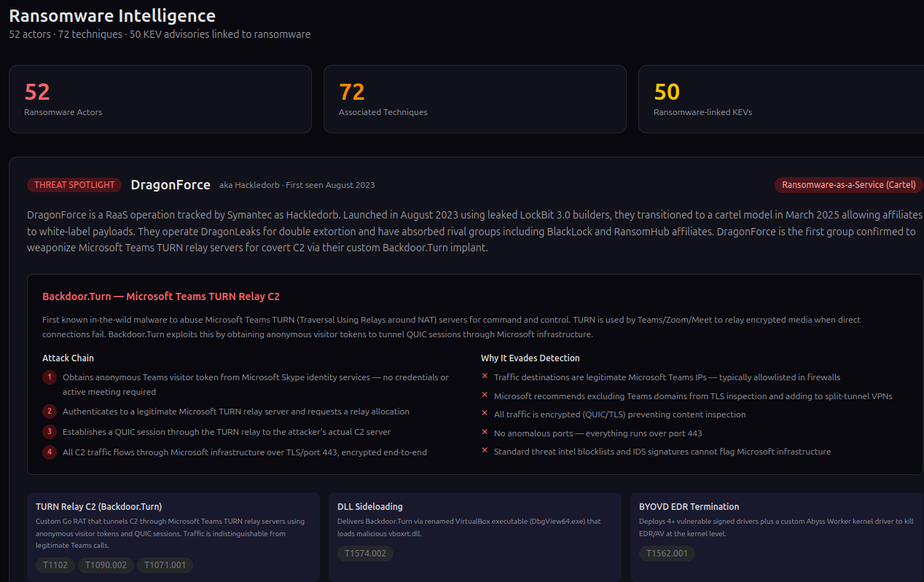Select the 'DragonForce' actor name
Screen dimensions: 924x582
click(x=171, y=185)
